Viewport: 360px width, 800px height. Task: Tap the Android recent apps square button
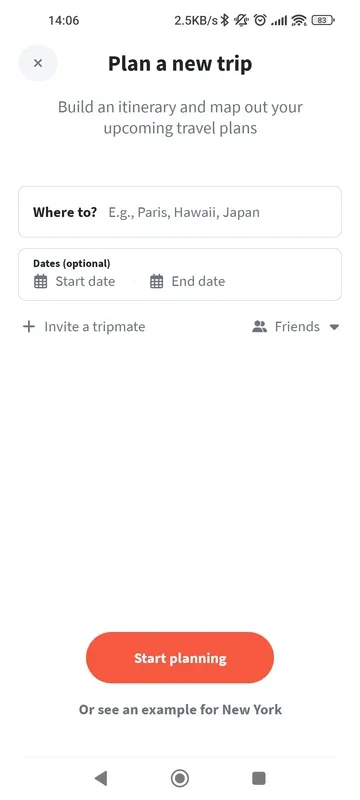[x=259, y=778]
